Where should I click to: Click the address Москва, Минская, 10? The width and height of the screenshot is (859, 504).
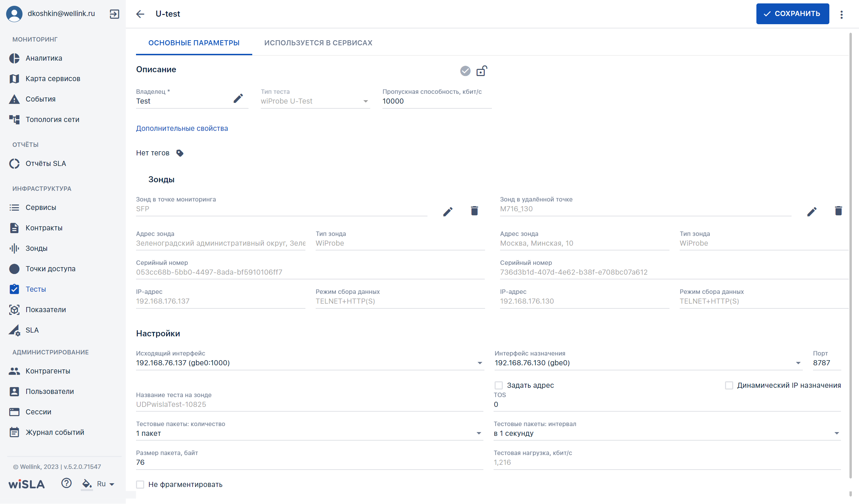click(537, 243)
